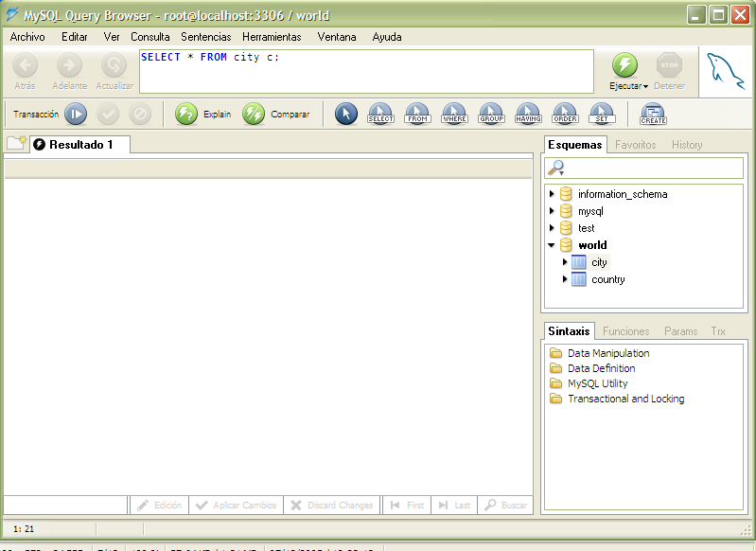Image resolution: width=756 pixels, height=551 pixels.
Task: Click the CREATE table tool icon
Action: tap(653, 114)
